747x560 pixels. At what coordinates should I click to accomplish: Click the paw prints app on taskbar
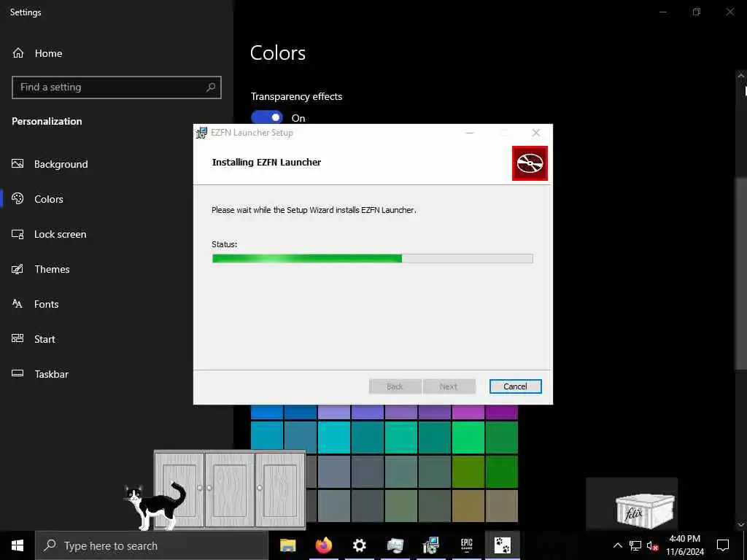click(502, 545)
